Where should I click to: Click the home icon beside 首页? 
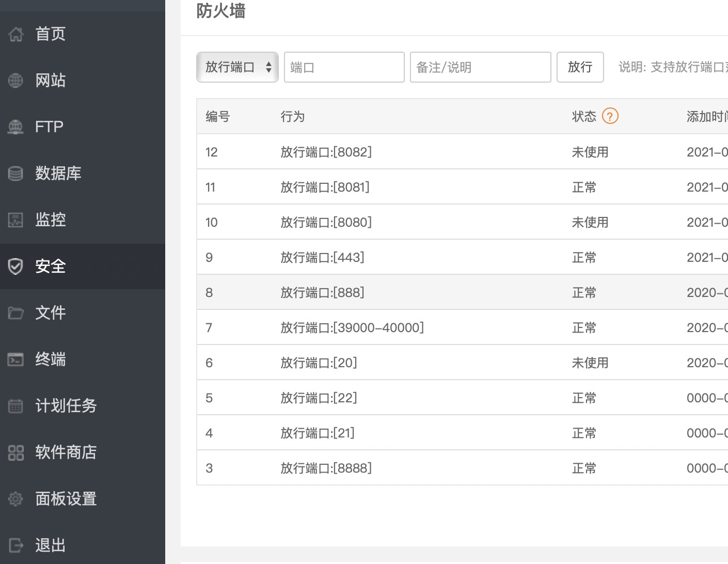[16, 34]
